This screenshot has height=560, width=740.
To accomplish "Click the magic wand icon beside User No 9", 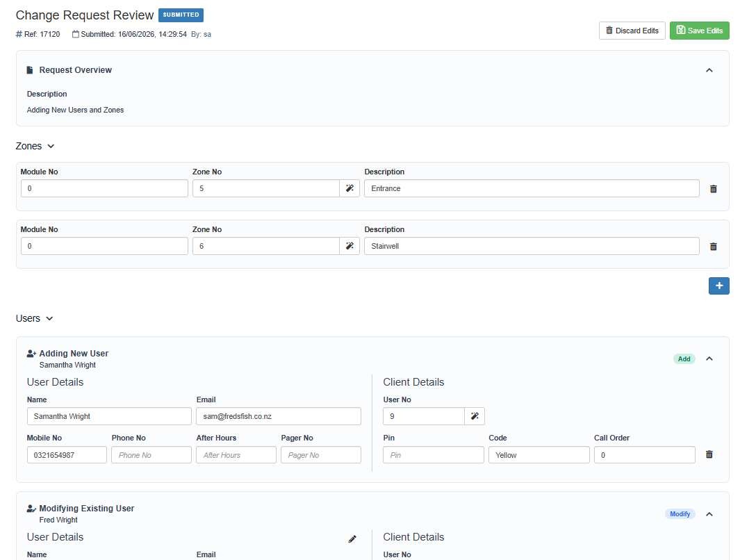I will tap(475, 416).
